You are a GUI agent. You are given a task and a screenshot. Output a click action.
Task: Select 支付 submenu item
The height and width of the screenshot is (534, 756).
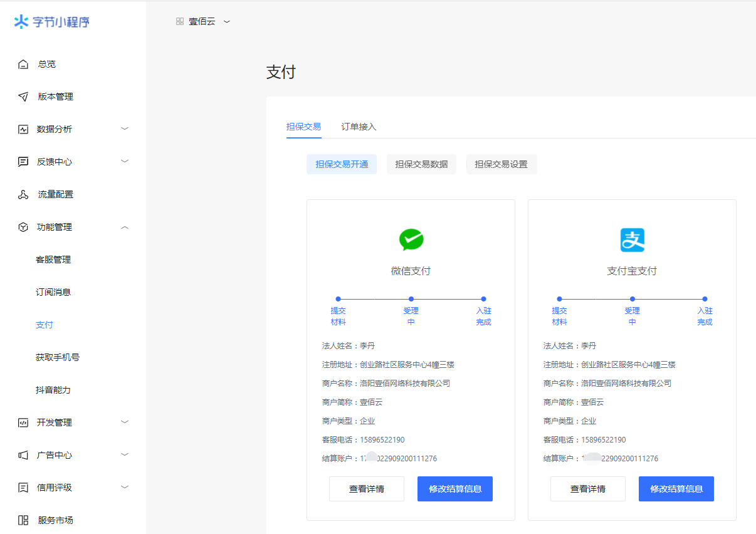45,325
